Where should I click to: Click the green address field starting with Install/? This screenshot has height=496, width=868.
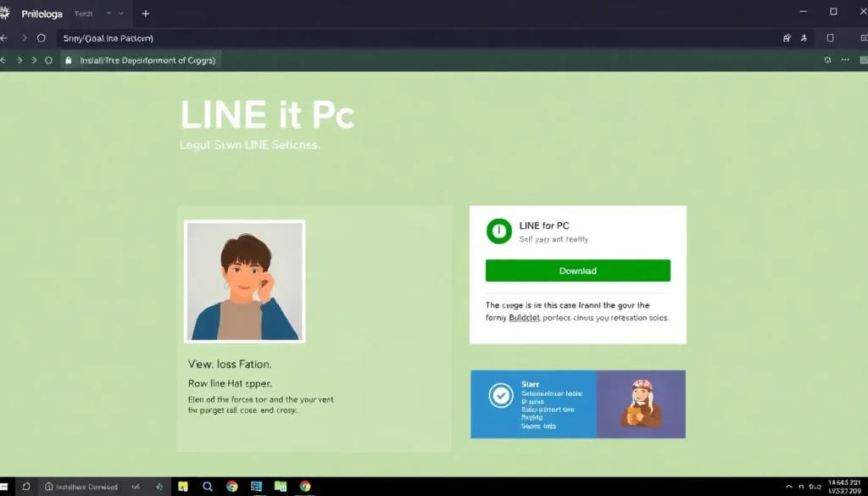point(141,60)
